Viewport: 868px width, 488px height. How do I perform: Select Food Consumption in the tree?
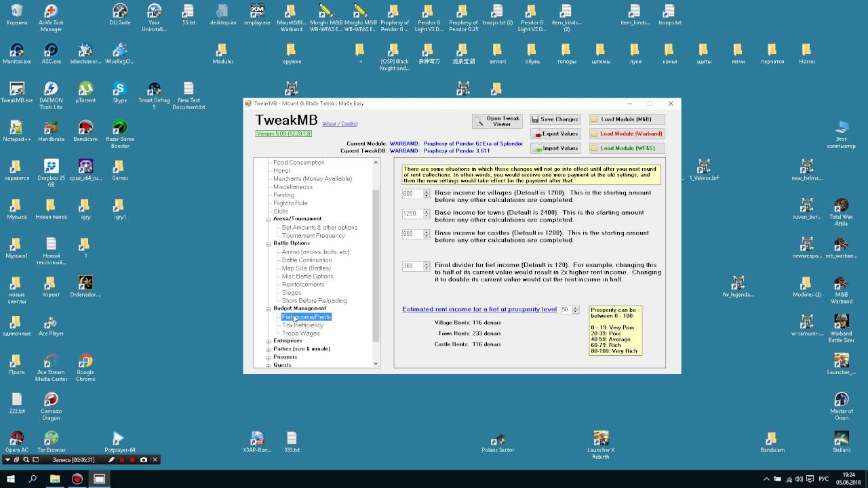(x=298, y=163)
